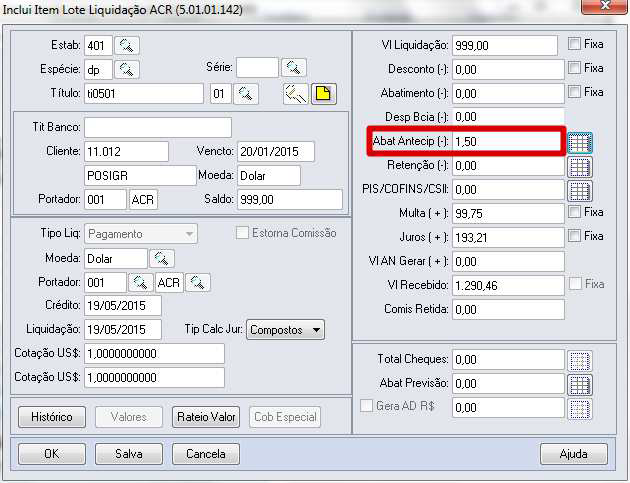Image resolution: width=630 pixels, height=483 pixels.
Task: Click the Salva button
Action: [x=129, y=454]
